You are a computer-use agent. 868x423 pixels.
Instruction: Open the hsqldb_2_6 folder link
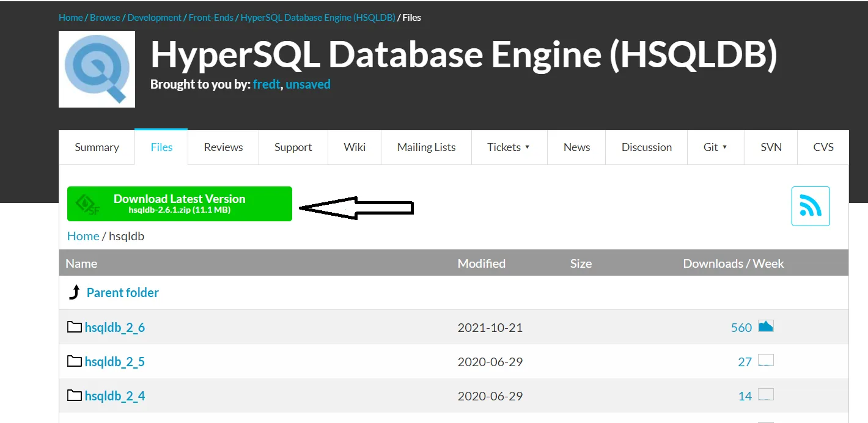click(x=115, y=328)
